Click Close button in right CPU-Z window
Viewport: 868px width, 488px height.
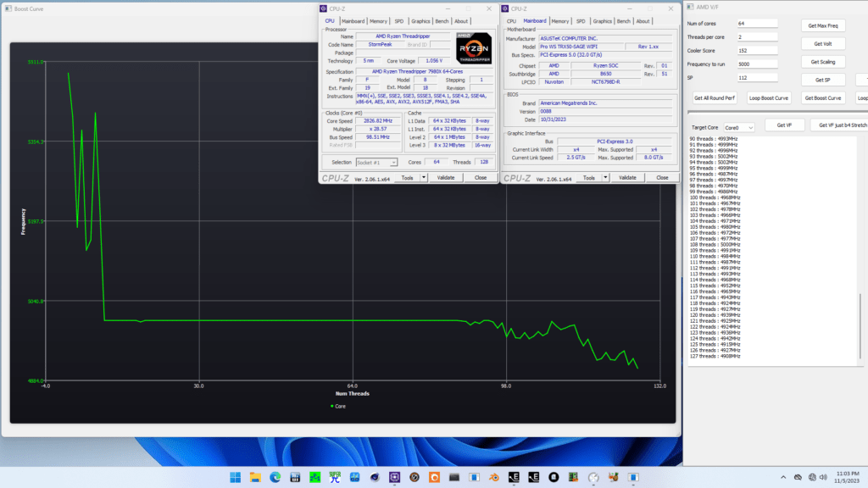pyautogui.click(x=662, y=178)
